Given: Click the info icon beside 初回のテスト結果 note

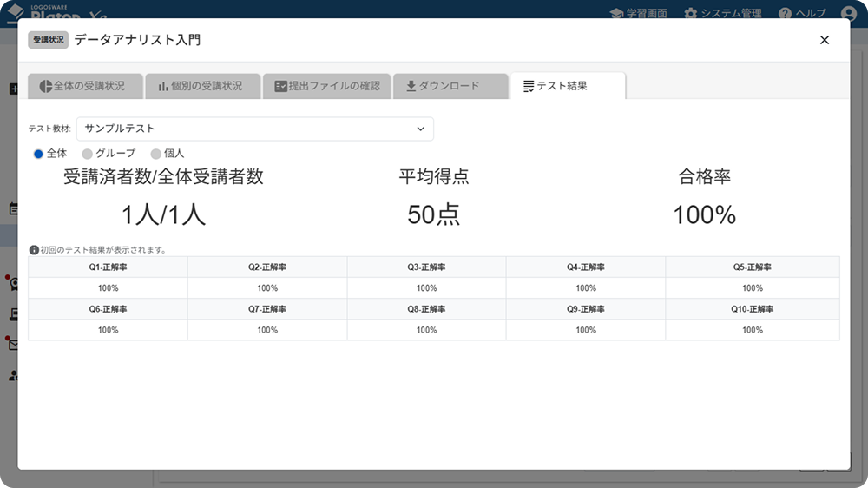Looking at the screenshot, I should click(x=34, y=250).
